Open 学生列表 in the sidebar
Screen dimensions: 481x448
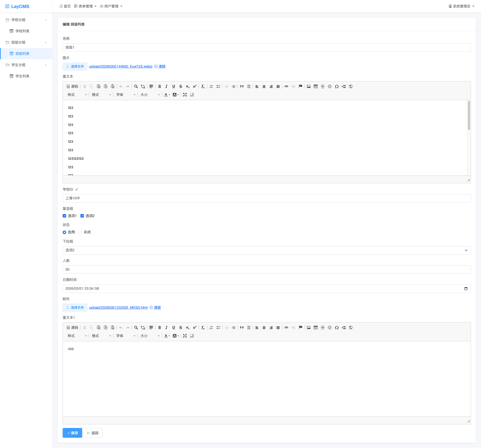tap(22, 76)
